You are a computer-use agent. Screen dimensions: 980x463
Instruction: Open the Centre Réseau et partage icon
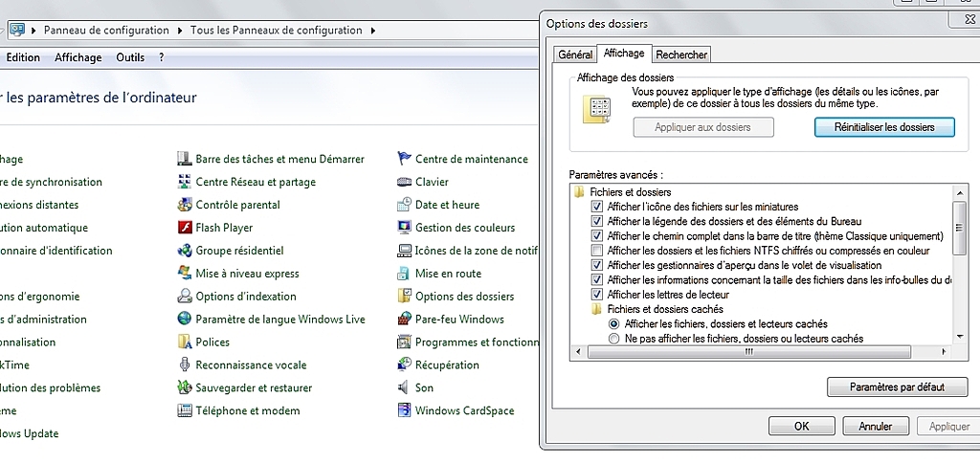tap(185, 182)
